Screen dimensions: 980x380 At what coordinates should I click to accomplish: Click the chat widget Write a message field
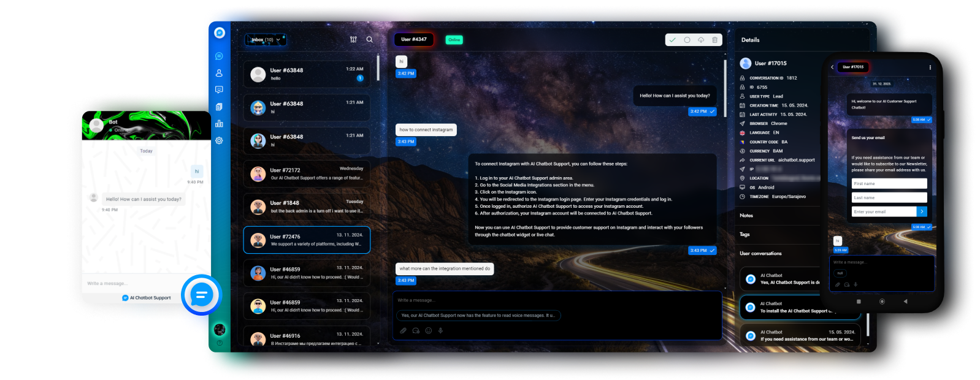(x=132, y=284)
